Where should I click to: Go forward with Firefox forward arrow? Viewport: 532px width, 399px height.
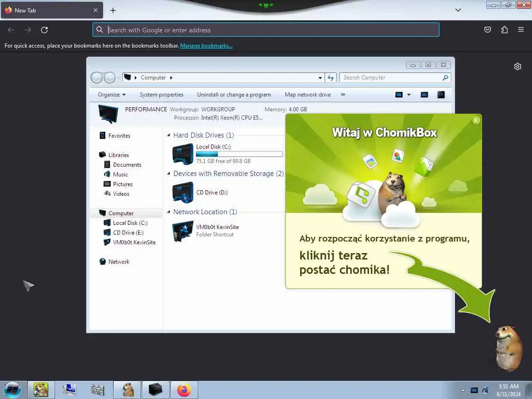point(28,30)
